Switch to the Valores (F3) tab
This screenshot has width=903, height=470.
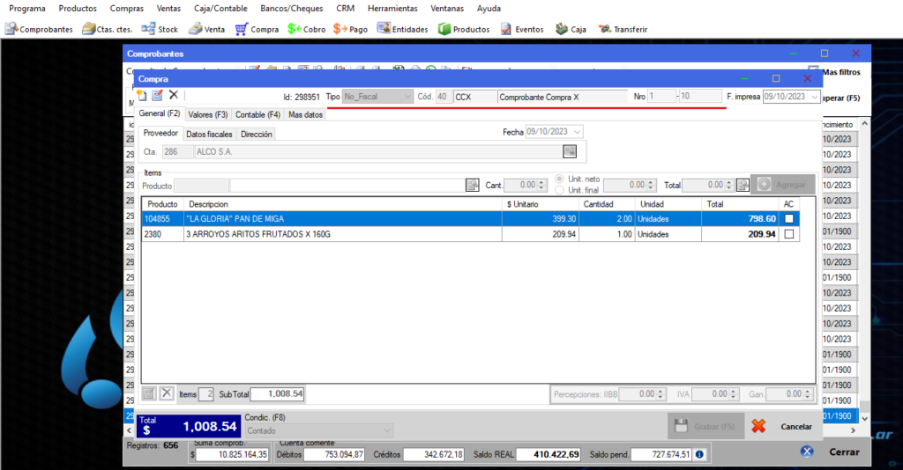tap(208, 114)
